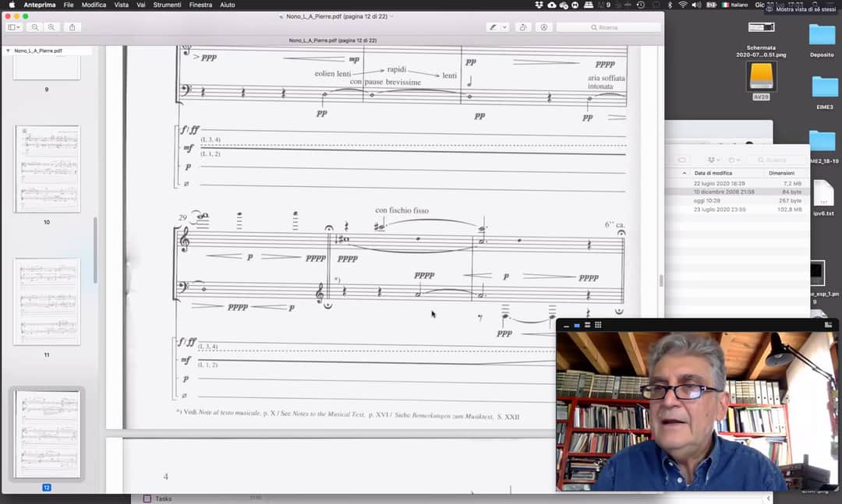
Task: Select the AV29 drive on desktop
Action: 762,76
